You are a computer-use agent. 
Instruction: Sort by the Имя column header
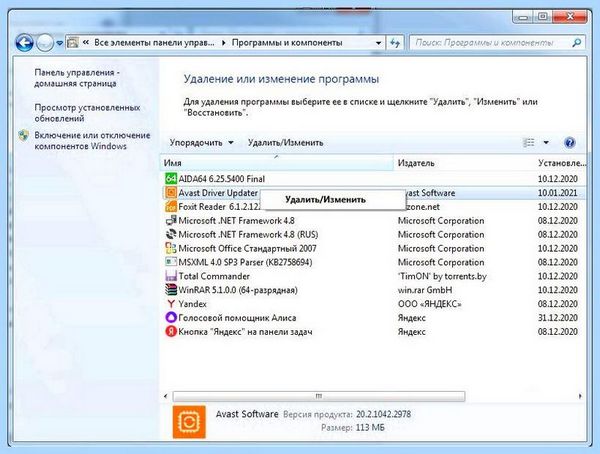277,163
